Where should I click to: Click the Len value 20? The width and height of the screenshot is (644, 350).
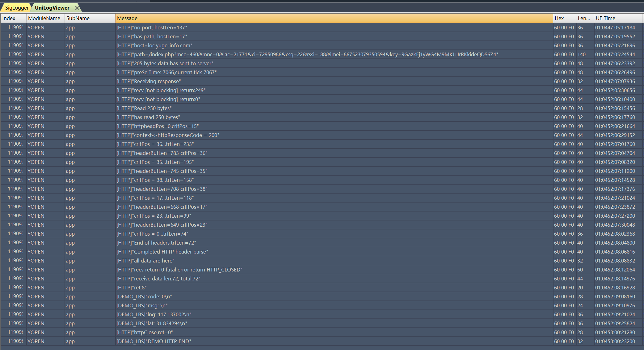point(580,288)
